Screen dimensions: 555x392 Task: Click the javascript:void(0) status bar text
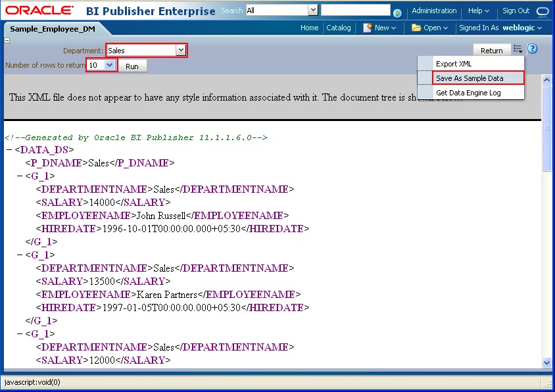pyautogui.click(x=32, y=382)
